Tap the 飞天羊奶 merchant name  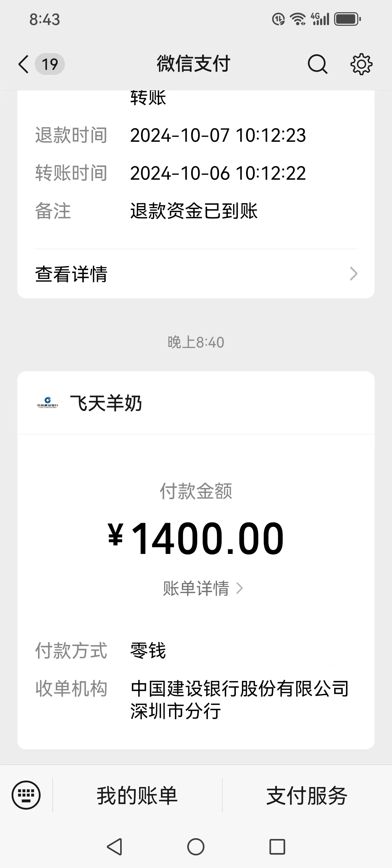click(106, 403)
